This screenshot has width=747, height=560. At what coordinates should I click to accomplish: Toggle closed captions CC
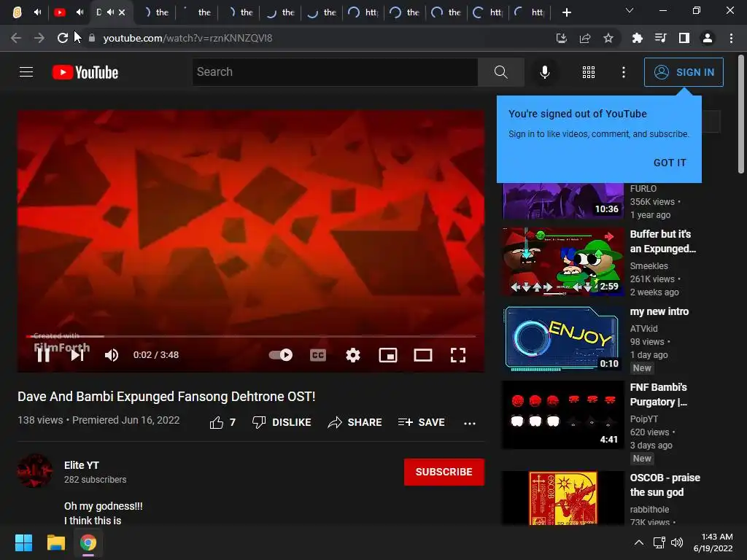318,355
